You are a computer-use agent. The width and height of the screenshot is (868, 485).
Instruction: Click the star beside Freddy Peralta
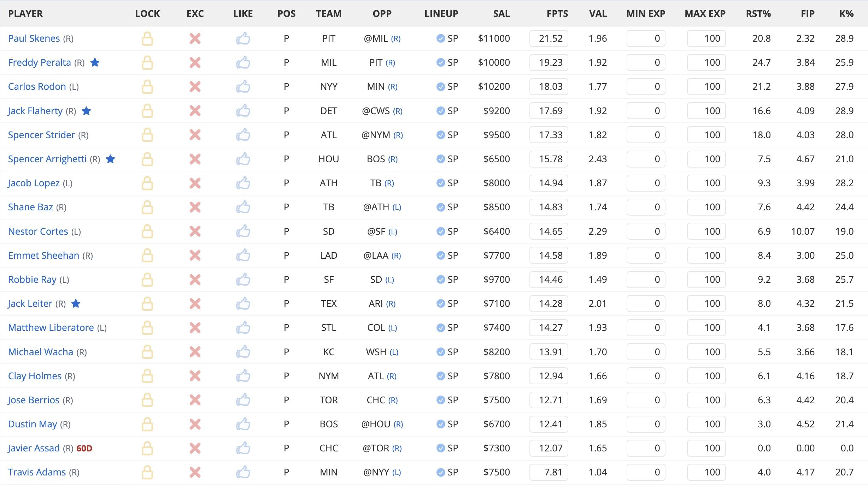point(95,63)
